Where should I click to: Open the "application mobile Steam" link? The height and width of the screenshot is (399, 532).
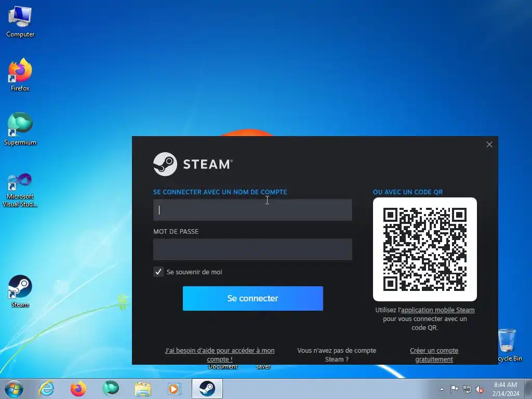pos(437,310)
